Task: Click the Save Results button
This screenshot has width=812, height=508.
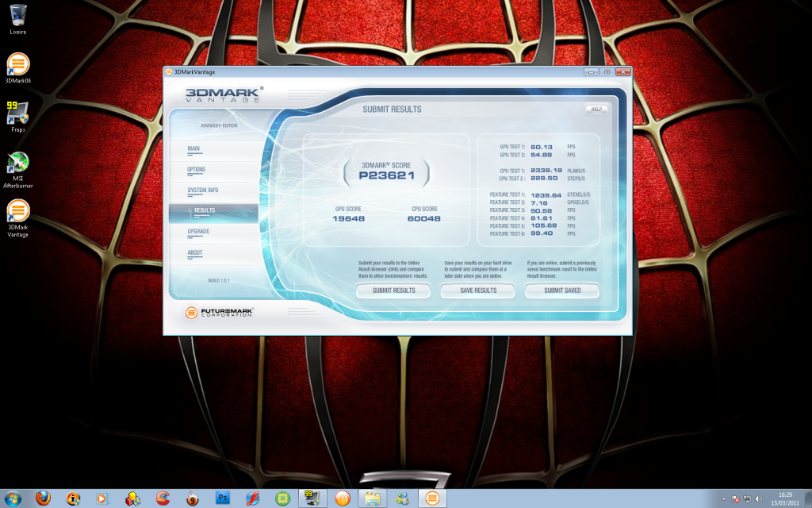Action: (478, 291)
